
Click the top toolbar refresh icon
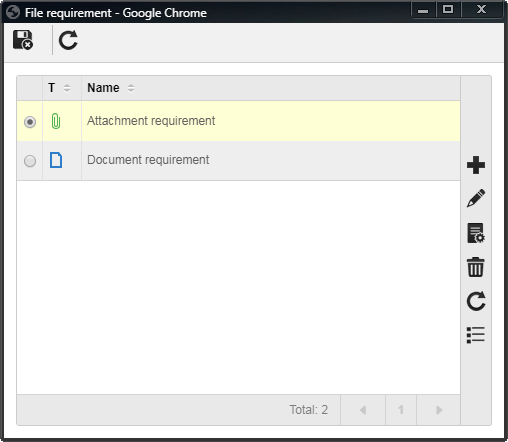click(x=68, y=40)
